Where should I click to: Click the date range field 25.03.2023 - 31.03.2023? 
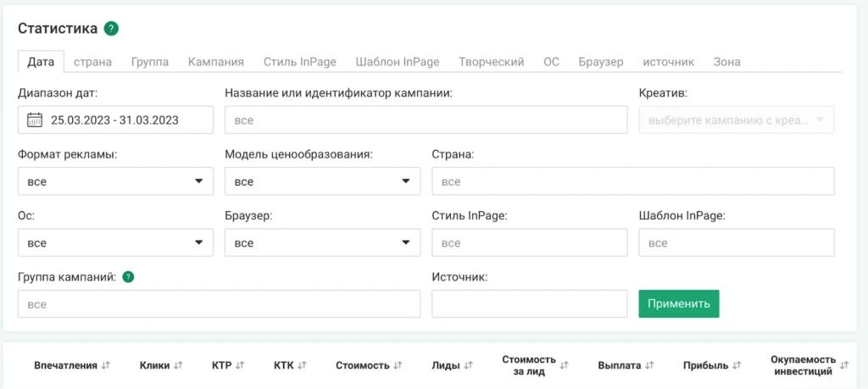pos(115,120)
